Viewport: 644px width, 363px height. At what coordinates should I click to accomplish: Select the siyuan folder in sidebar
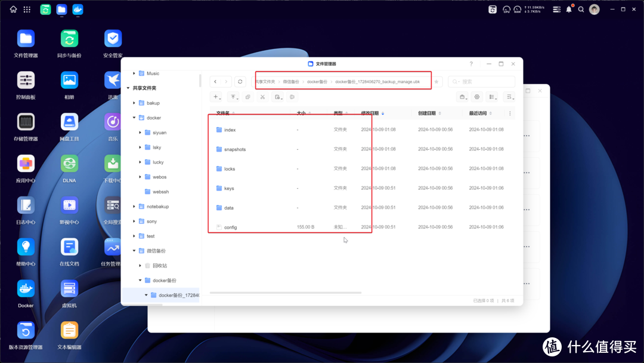[159, 133]
